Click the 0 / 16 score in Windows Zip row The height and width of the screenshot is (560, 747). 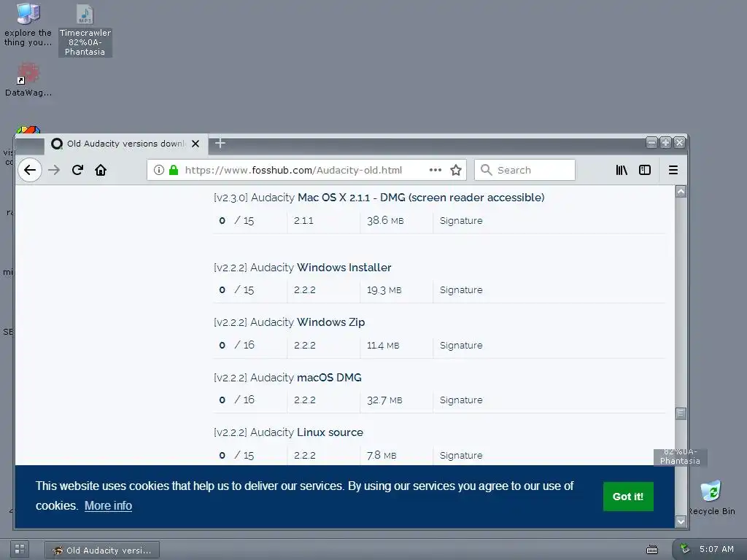[237, 345]
